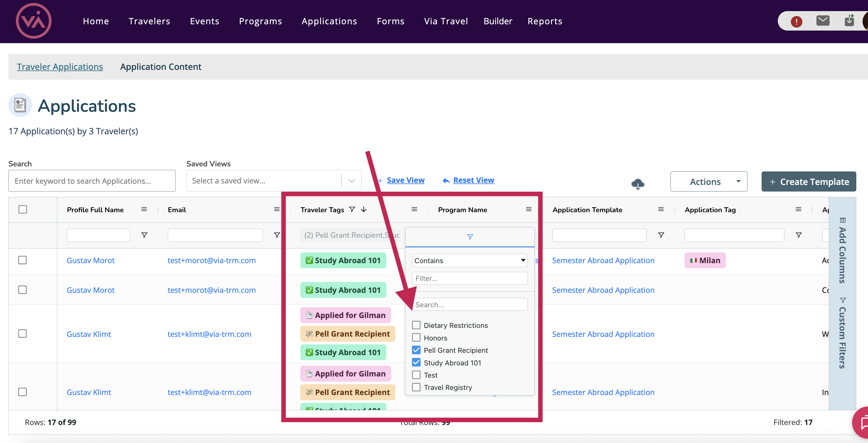
Task: Open the Saved Views dropdown
Action: click(274, 180)
